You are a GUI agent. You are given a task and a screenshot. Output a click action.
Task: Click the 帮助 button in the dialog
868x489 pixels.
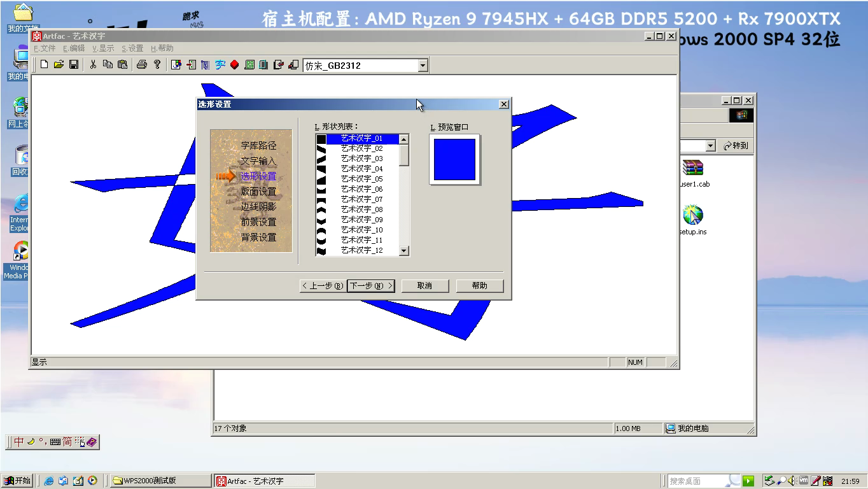coord(480,286)
